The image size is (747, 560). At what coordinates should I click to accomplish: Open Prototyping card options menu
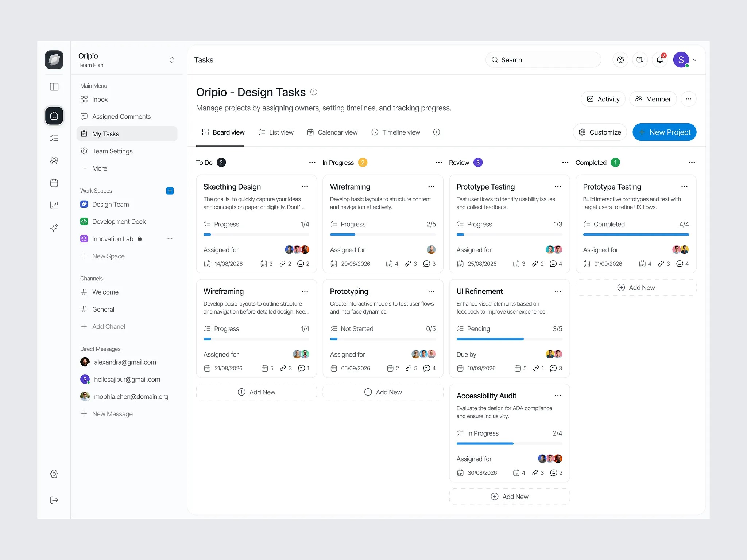click(431, 291)
